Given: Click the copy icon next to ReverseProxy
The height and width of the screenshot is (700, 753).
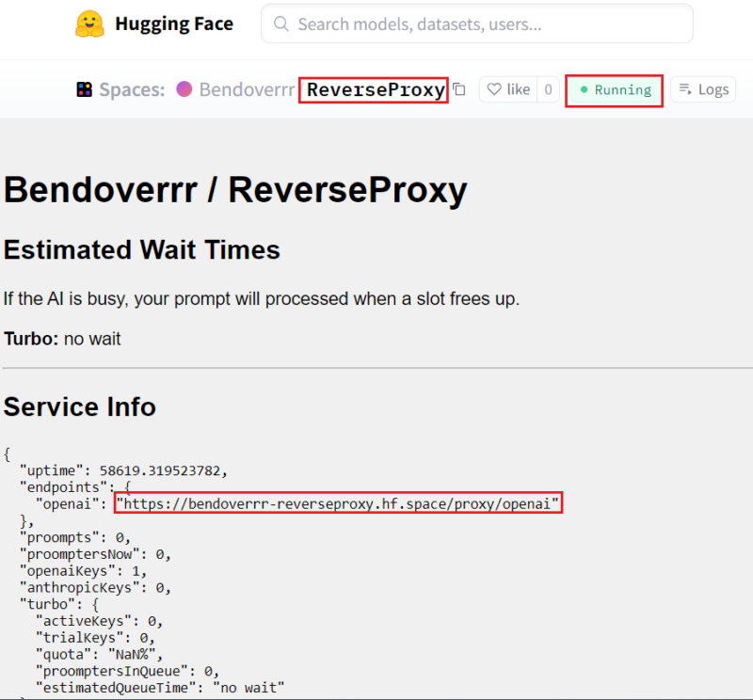Looking at the screenshot, I should 458,88.
